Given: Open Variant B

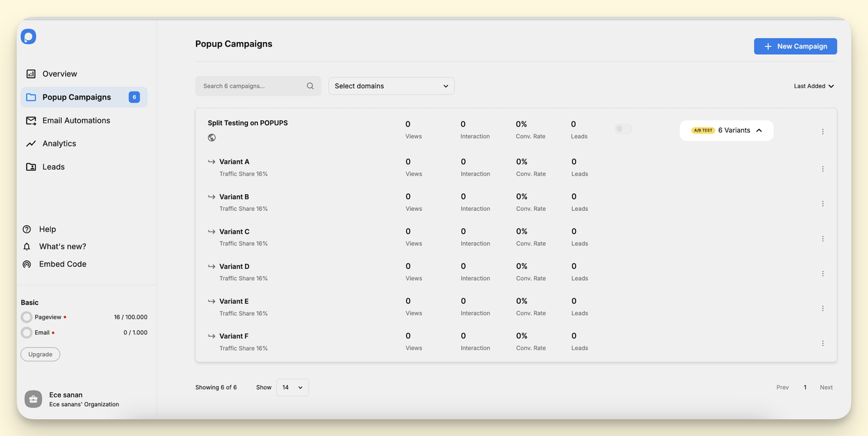Looking at the screenshot, I should click(234, 197).
